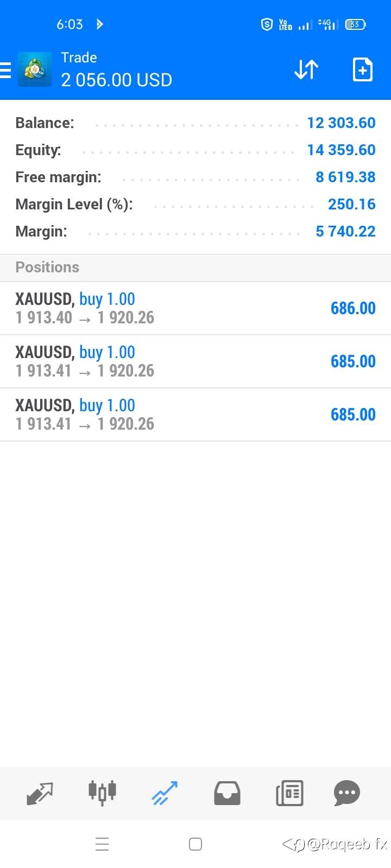391x868 pixels.
Task: Open the Quotes tab arrows icon
Action: 40,793
